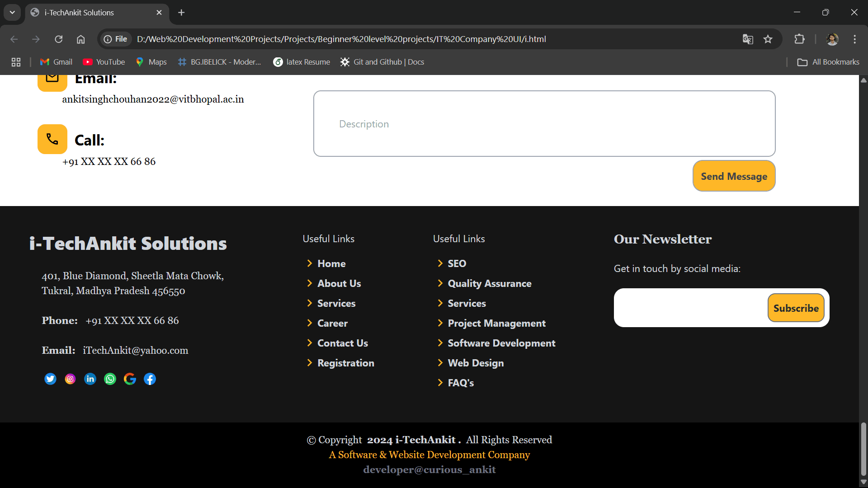Bookmark this page with the star icon
The height and width of the screenshot is (488, 868).
pos(768,39)
